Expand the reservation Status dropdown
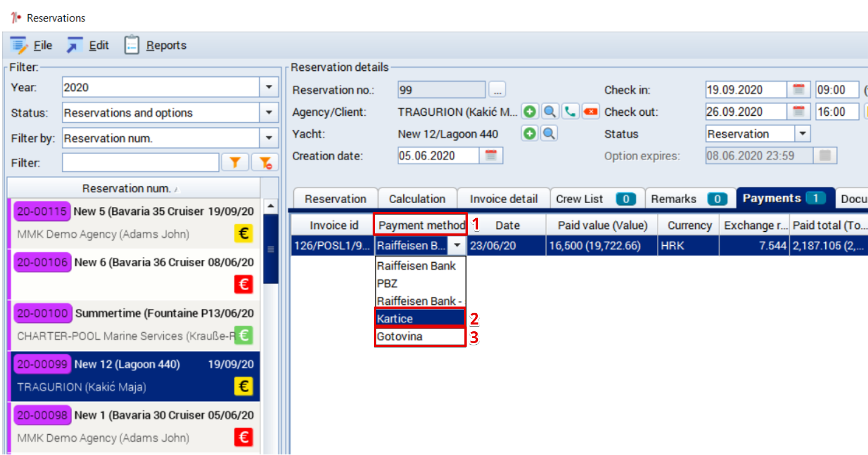Viewport: 868px width, 455px height. point(802,133)
